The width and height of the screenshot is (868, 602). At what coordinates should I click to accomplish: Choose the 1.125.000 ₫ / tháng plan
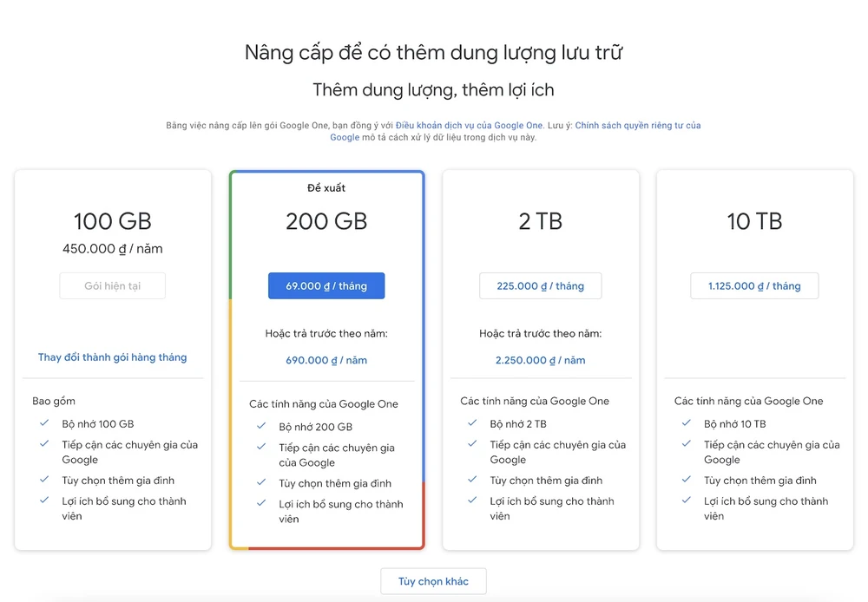point(754,286)
